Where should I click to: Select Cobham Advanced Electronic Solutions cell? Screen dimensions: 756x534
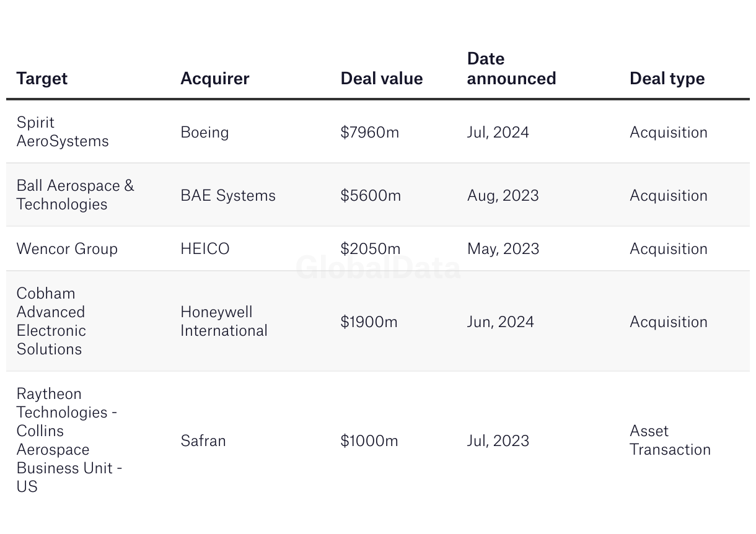[51, 321]
